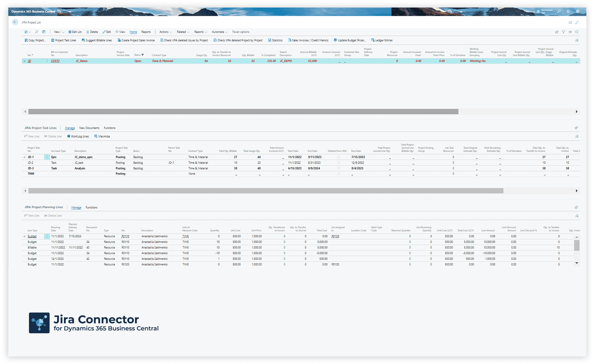Open the Status column filter dropdown

click(143, 55)
